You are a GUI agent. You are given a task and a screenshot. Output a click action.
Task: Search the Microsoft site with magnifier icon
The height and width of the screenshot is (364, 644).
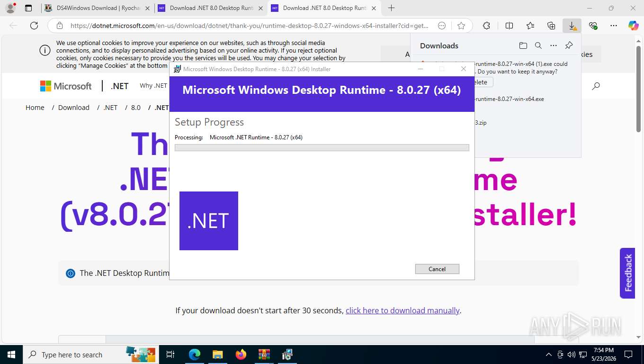coord(596,86)
